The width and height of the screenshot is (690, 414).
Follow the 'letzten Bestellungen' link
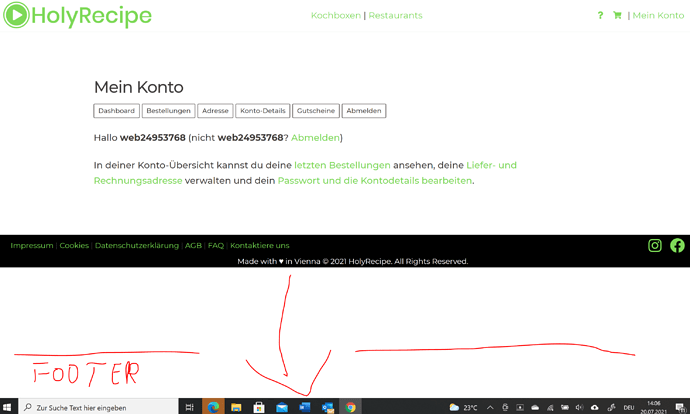coord(342,165)
